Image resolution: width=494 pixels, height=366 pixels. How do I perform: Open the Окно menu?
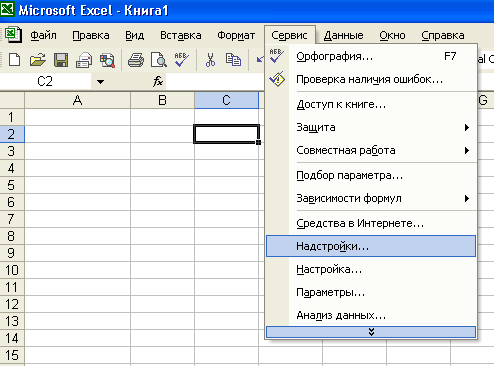click(x=392, y=35)
